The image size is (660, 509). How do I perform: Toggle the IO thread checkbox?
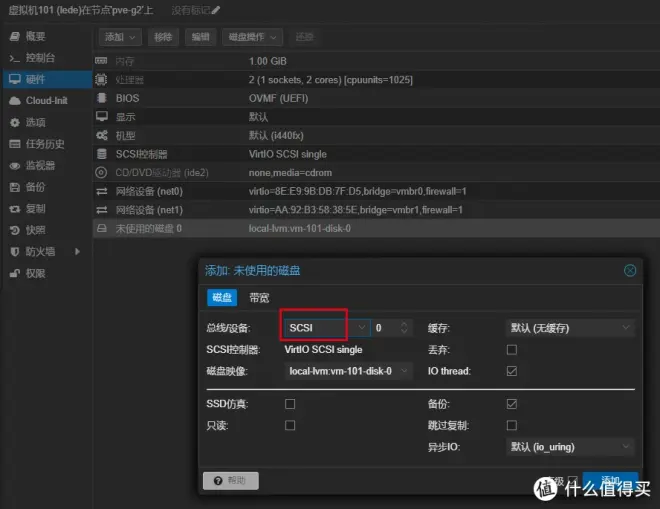coord(512,371)
